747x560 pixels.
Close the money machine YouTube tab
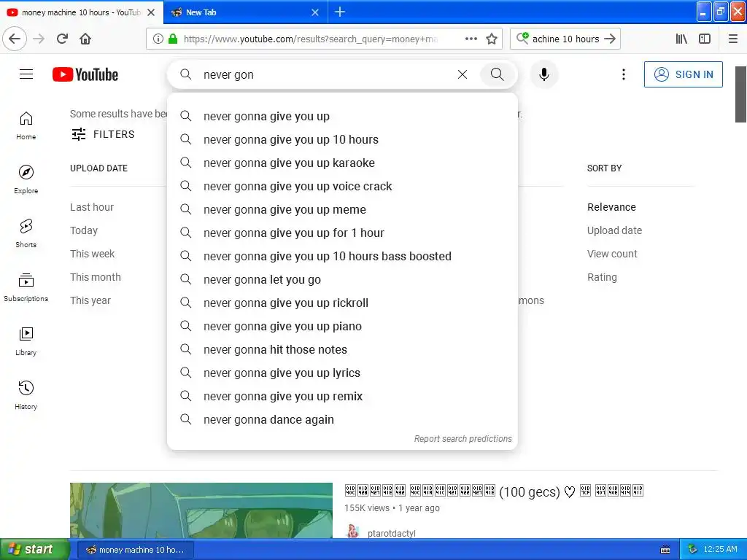pyautogui.click(x=151, y=12)
